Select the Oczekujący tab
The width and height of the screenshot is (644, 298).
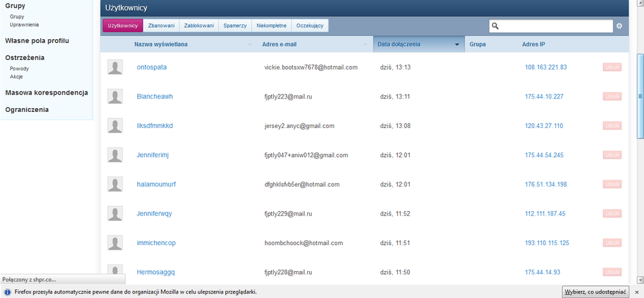(310, 26)
